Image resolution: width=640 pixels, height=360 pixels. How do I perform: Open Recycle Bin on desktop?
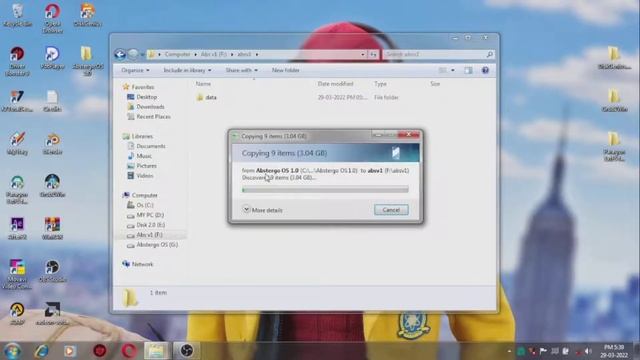tap(17, 16)
